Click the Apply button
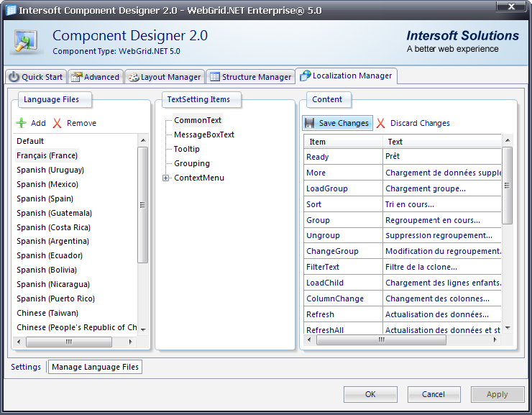Screen dimensions: 532x415 click(x=497, y=394)
